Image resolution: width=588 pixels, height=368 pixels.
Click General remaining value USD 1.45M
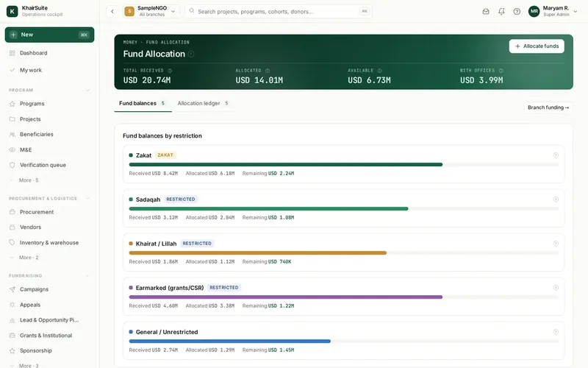pyautogui.click(x=282, y=350)
